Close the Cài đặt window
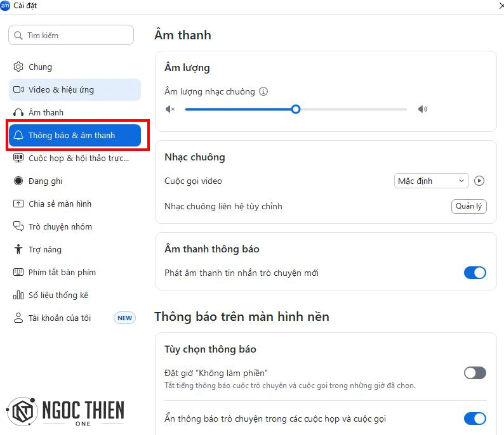The width and height of the screenshot is (504, 435). pos(501,6)
